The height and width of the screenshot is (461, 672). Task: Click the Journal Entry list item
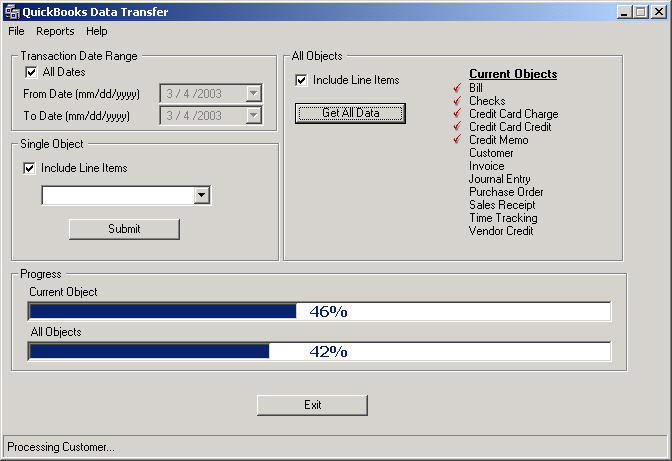500,179
